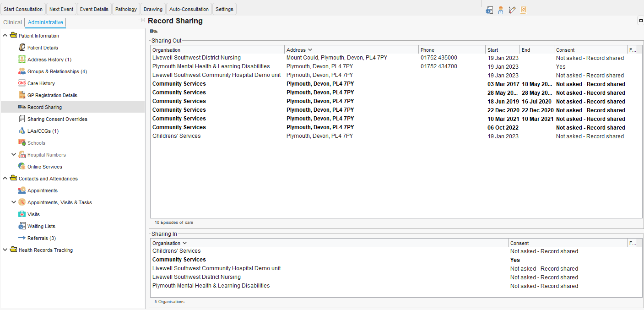Image resolution: width=644 pixels, height=310 pixels.
Task: Click the Online Services globe icon
Action: pyautogui.click(x=22, y=167)
